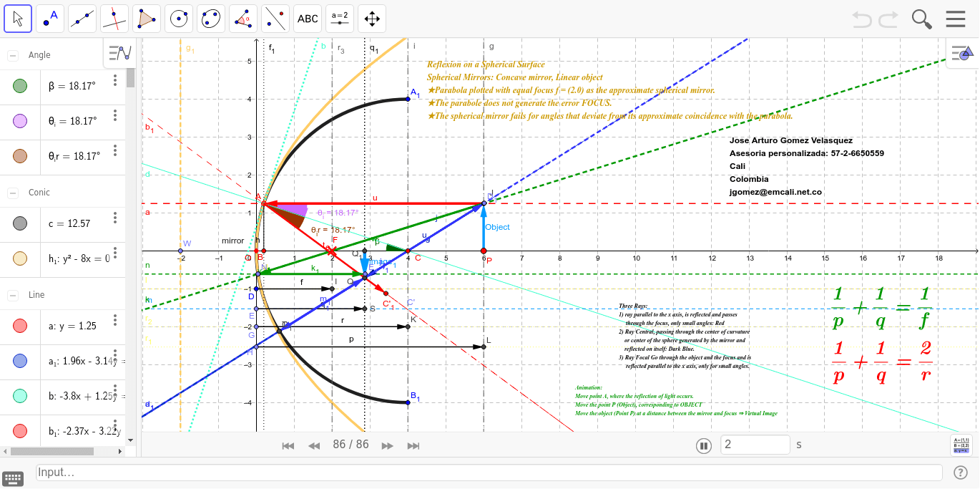
Task: Collapse the Conic section
Action: point(11,192)
